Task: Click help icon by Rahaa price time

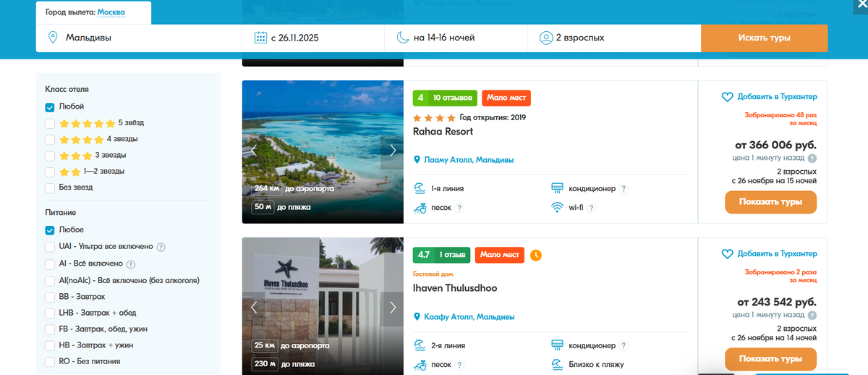Action: [x=812, y=159]
